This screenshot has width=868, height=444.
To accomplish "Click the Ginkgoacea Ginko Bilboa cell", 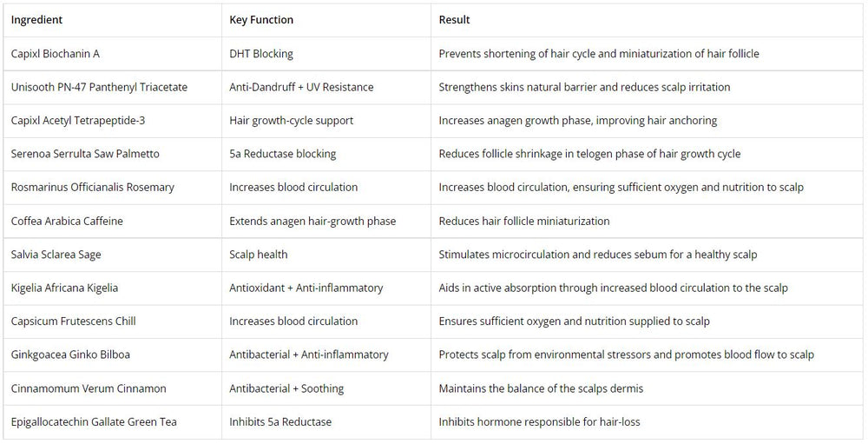I will [x=112, y=355].
